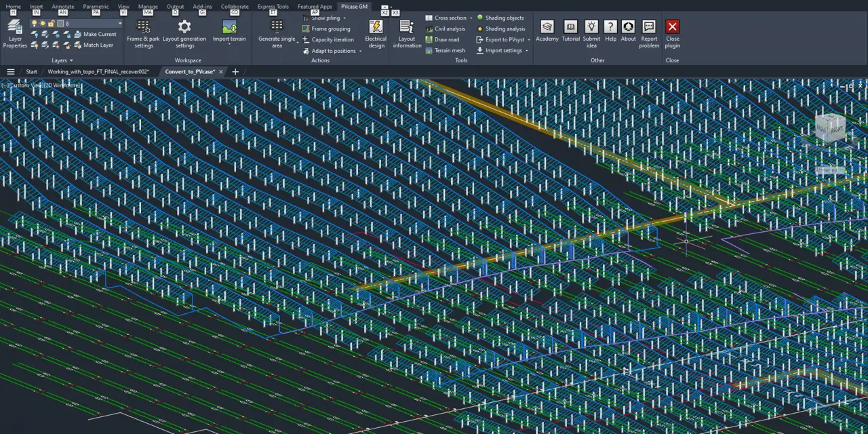Toggle layer lock padlock icon
This screenshot has height=434, width=868.
[x=51, y=24]
